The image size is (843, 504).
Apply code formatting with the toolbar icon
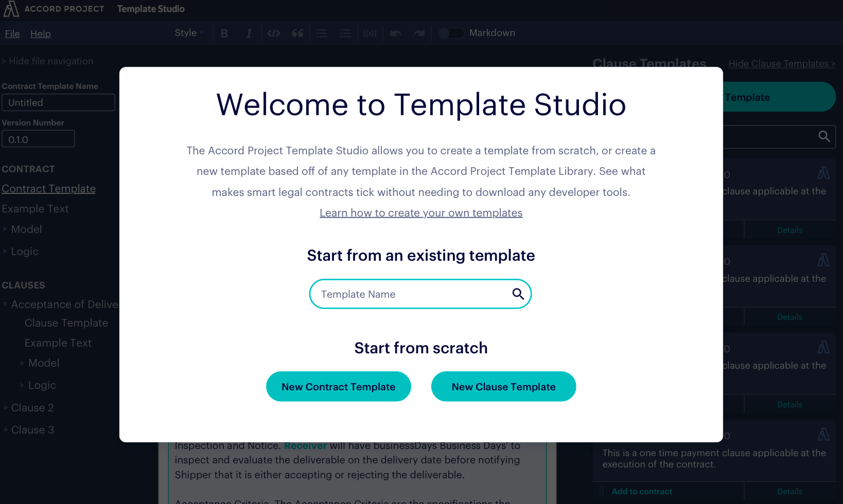tap(274, 33)
